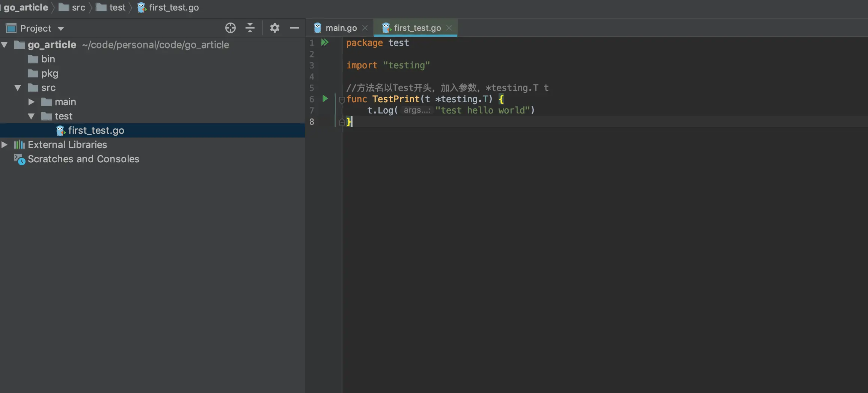Viewport: 868px width, 393px height.
Task: Expand the External Libraries node
Action: tap(5, 145)
